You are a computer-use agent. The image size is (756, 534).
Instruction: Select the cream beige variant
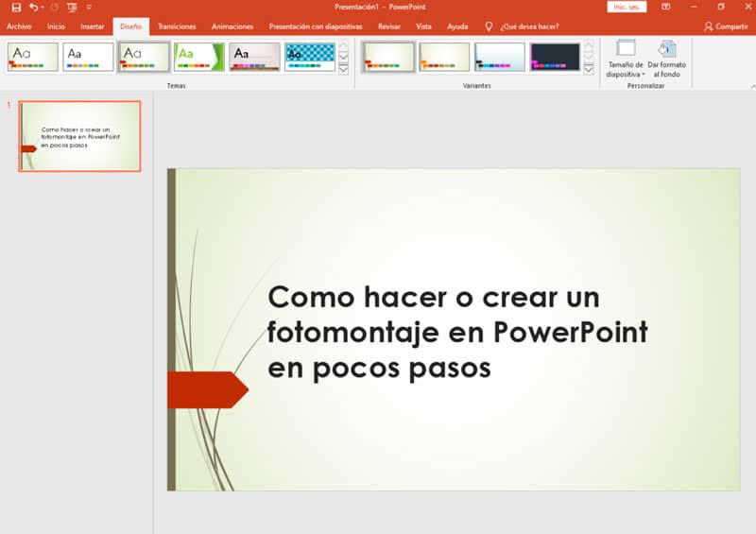point(444,57)
